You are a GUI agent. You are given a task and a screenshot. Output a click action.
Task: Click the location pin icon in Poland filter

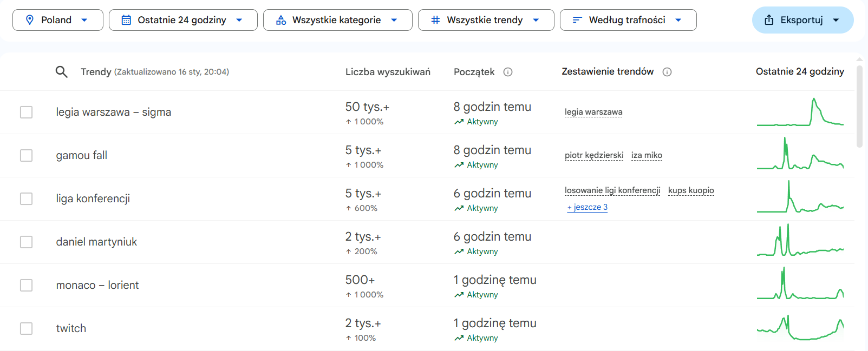30,20
